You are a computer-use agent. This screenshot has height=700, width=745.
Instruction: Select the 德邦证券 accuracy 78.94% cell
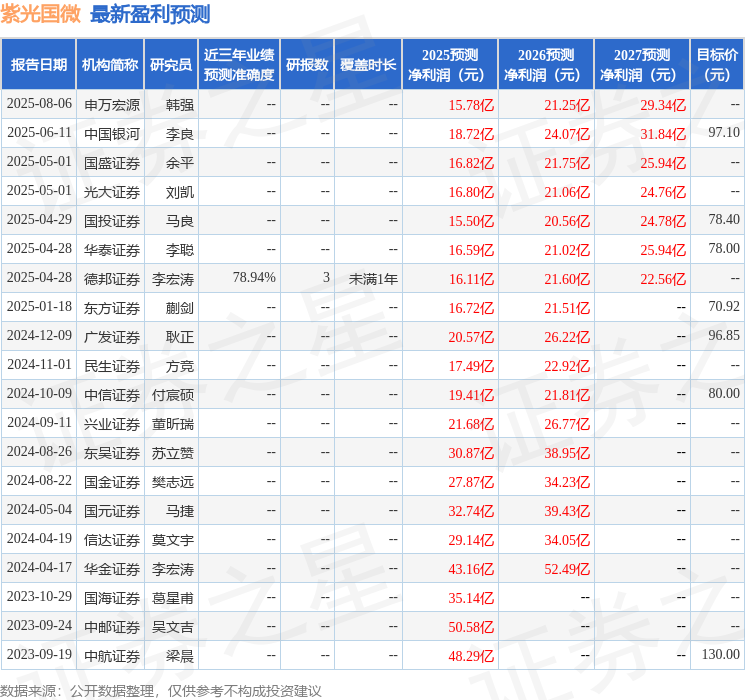254,278
